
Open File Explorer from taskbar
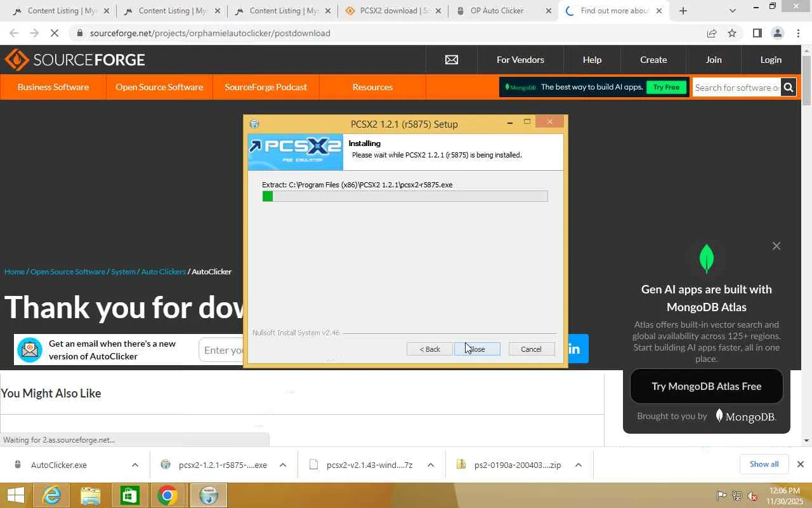tap(91, 495)
